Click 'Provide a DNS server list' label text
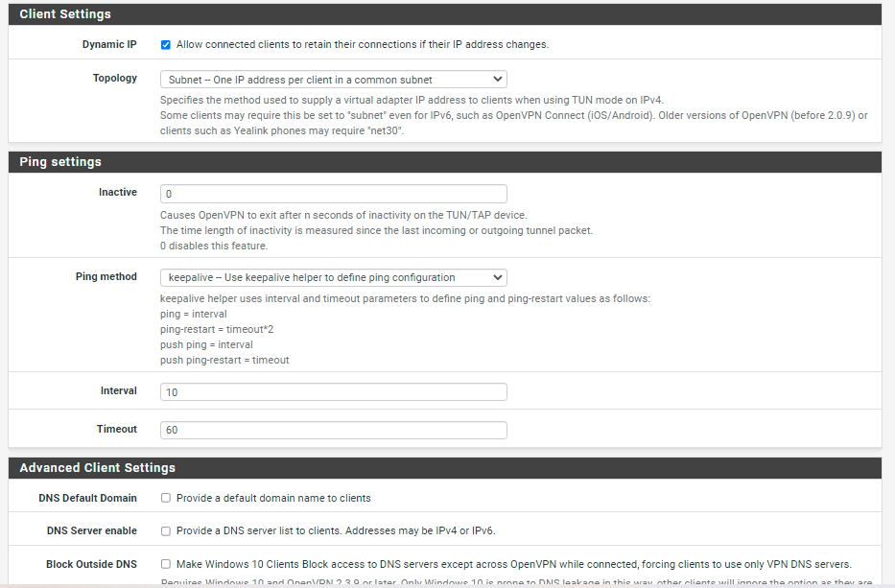The height and width of the screenshot is (588, 895). coord(336,530)
